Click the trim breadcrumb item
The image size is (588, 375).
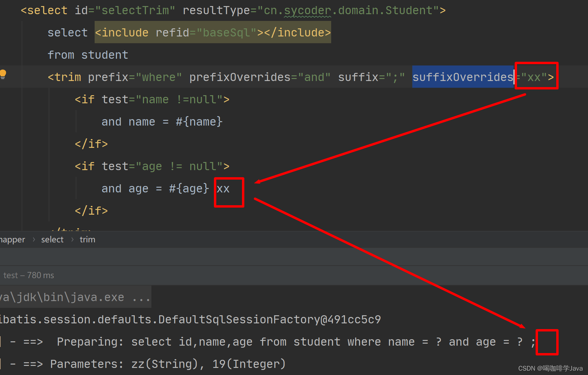(x=87, y=239)
